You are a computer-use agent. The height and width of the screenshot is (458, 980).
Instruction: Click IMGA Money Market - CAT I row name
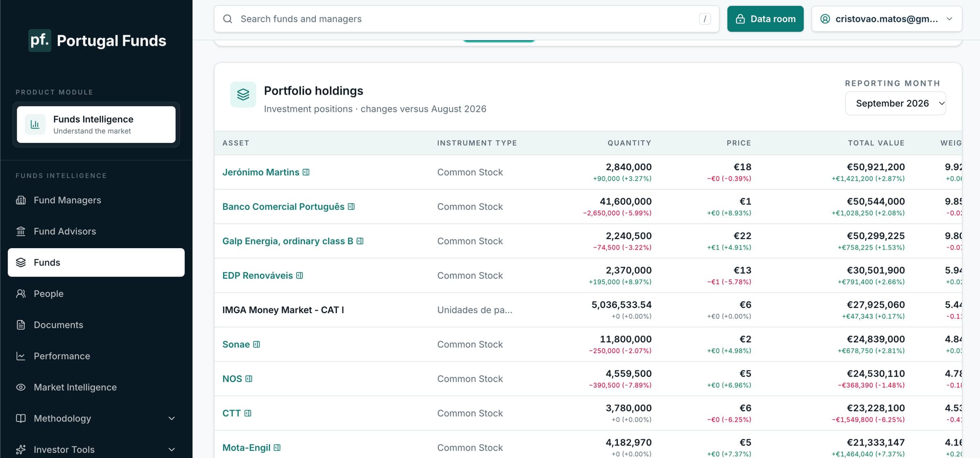coord(283,310)
